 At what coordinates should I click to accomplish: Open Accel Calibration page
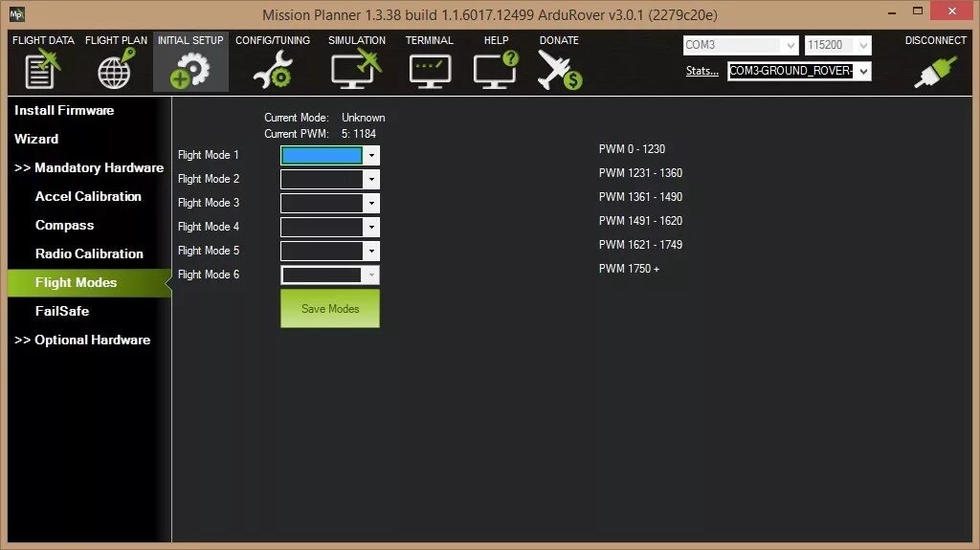[x=88, y=196]
